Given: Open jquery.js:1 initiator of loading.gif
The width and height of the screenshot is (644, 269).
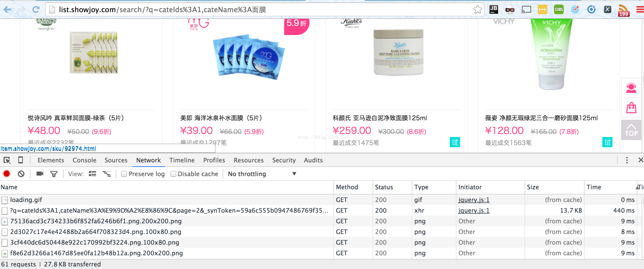Looking at the screenshot, I should (474, 200).
